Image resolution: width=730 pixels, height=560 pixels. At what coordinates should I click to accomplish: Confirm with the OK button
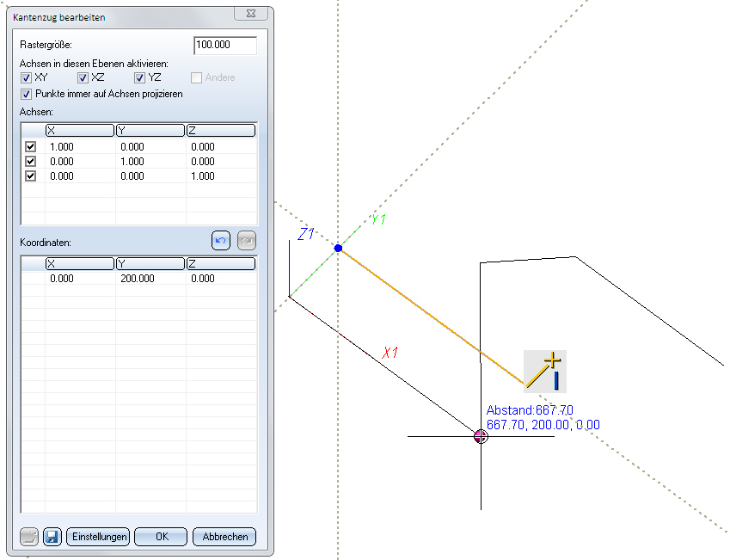click(161, 536)
